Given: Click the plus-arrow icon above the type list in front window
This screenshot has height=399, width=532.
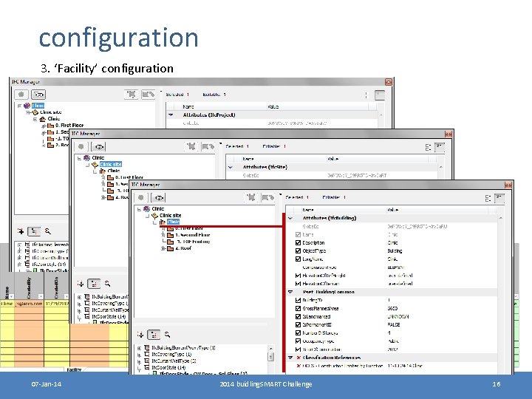Looking at the screenshot, I should [x=140, y=335].
